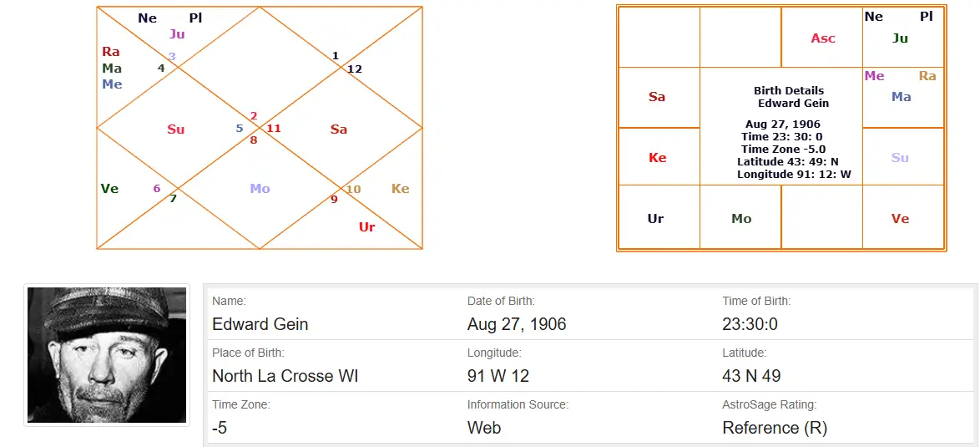Click AstroSage Rating value Reference (R)
Image resolution: width=980 pixels, height=447 pixels.
tap(775, 427)
